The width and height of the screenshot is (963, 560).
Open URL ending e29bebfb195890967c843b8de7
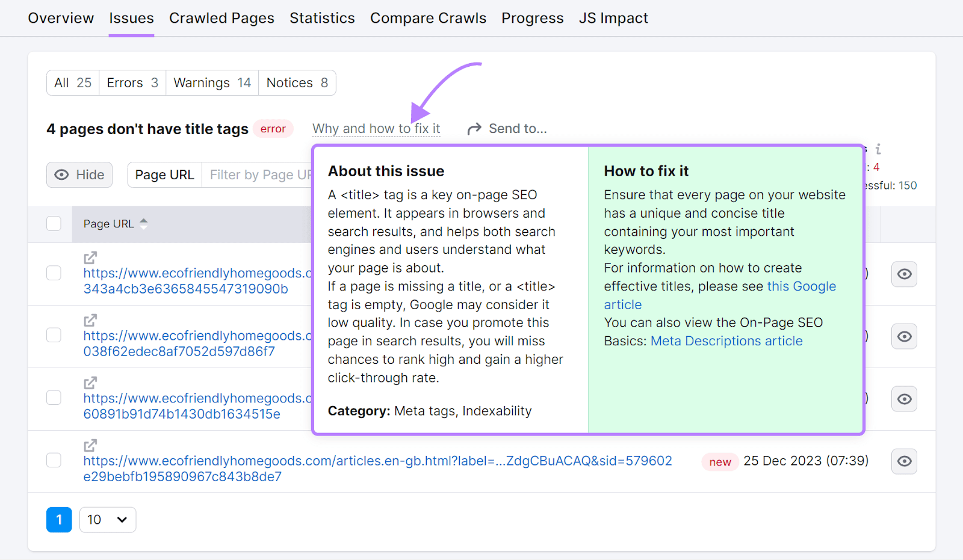tap(377, 469)
